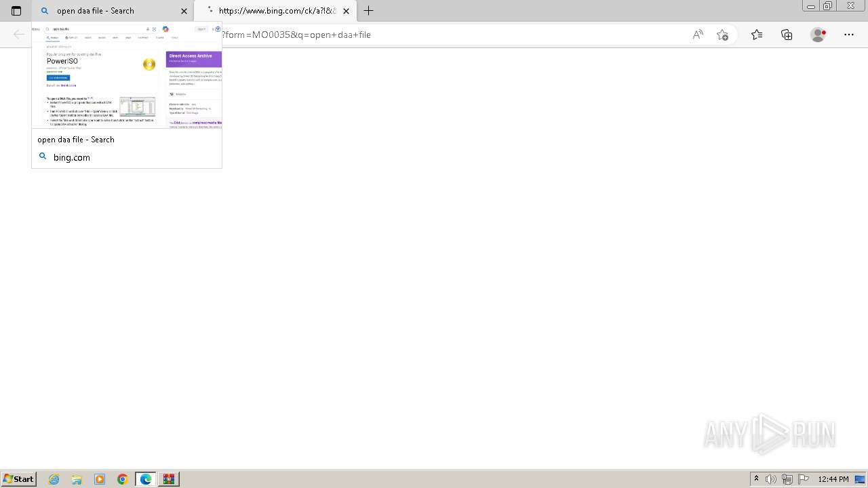Close the bing.com/ck loading tab
Screen dimensions: 868x488
click(x=347, y=11)
